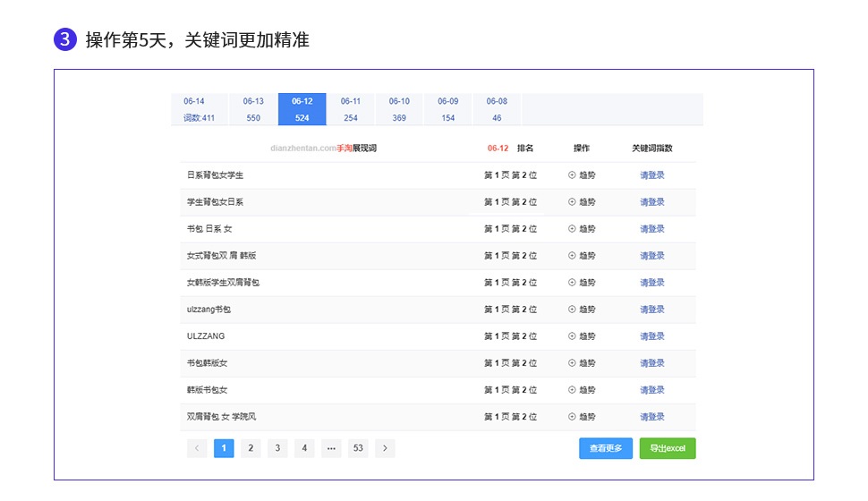This screenshot has height=501, width=868.
Task: Open trend icon for 双肩背包 女 学院风
Action: tap(572, 417)
